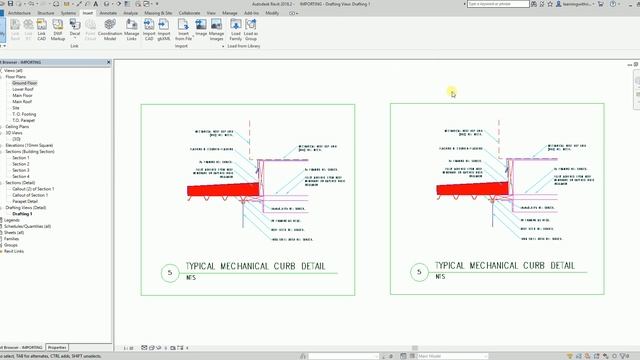The image size is (640, 360).
Task: Open Manage Links
Action: coord(131,30)
